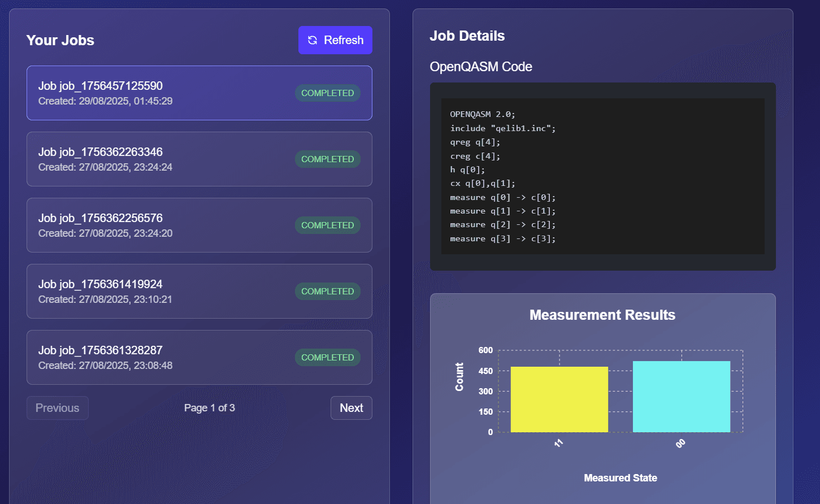Image resolution: width=820 pixels, height=504 pixels.
Task: Click the 'OPENQASM 2.0;' code line
Action: (x=483, y=114)
